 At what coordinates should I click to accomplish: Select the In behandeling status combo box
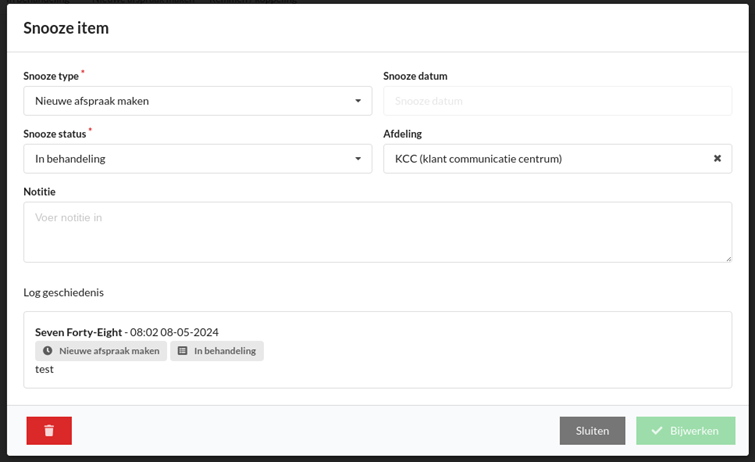(198, 158)
